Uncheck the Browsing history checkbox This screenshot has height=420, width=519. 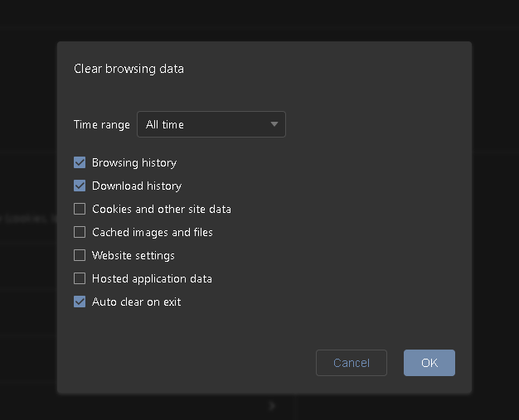80,162
